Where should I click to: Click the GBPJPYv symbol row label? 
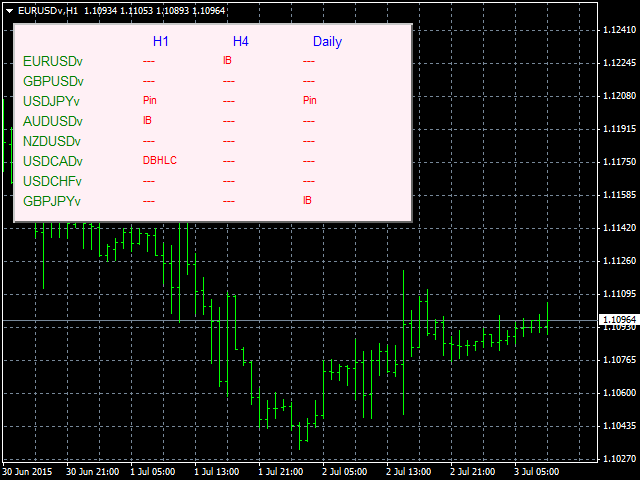tap(52, 201)
